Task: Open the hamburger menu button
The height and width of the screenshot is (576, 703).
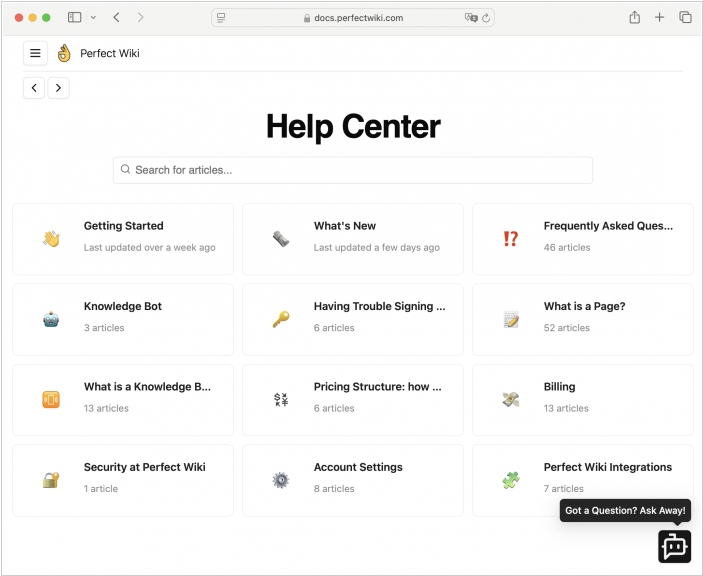Action: click(35, 53)
